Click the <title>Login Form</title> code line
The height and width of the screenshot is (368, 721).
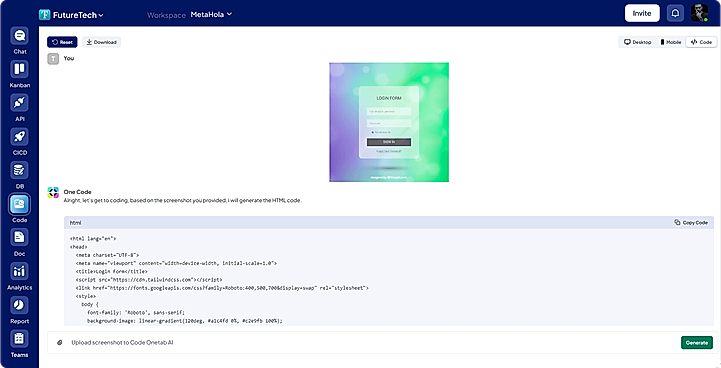[x=112, y=271]
